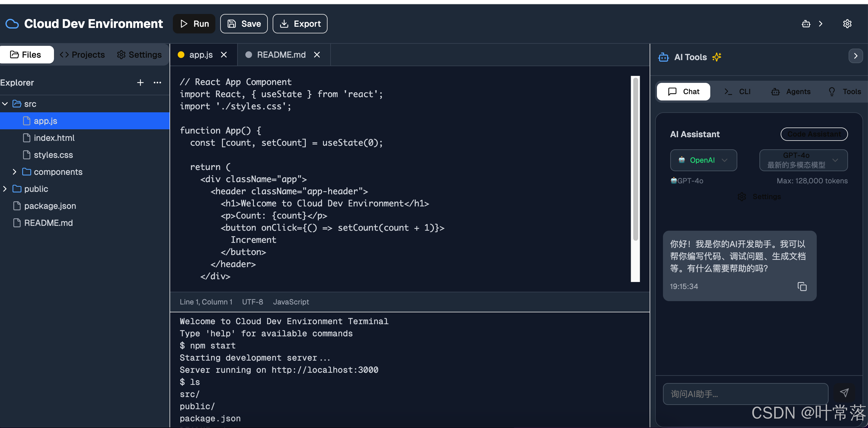This screenshot has height=428, width=868.
Task: Click the folder icon of src
Action: (17, 104)
